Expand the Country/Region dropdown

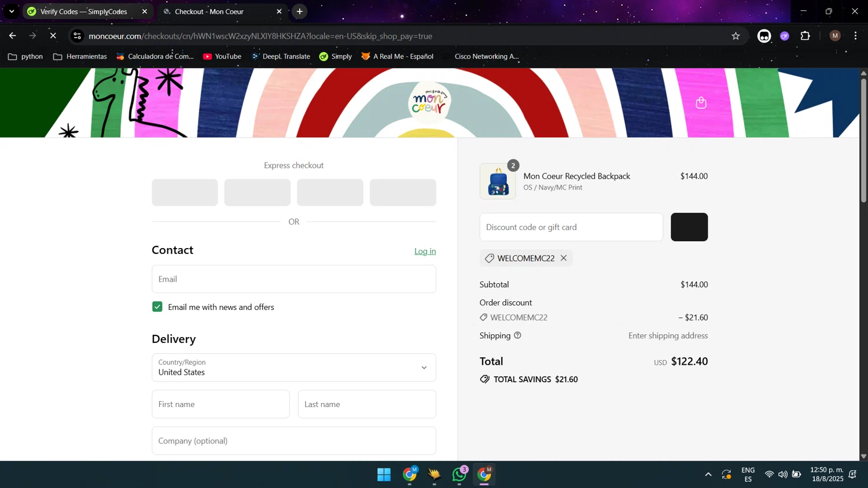tap(294, 367)
